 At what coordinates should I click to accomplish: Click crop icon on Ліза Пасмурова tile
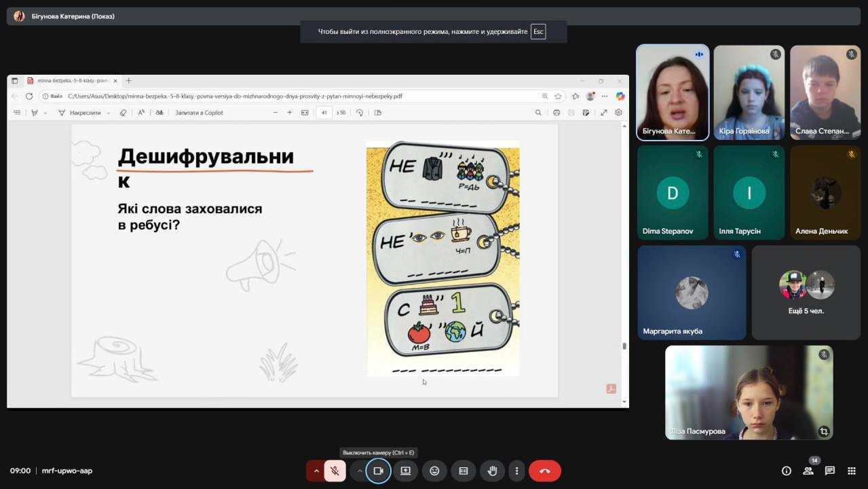[x=823, y=431]
